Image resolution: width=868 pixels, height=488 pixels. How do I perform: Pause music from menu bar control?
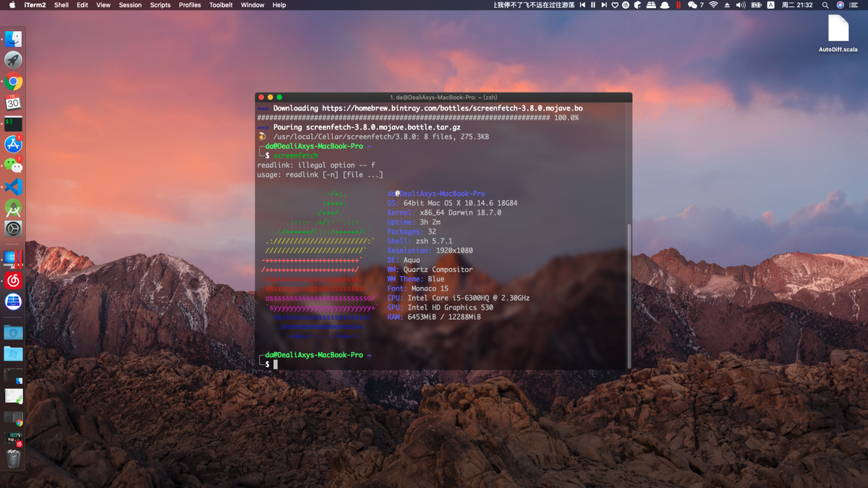(x=593, y=5)
